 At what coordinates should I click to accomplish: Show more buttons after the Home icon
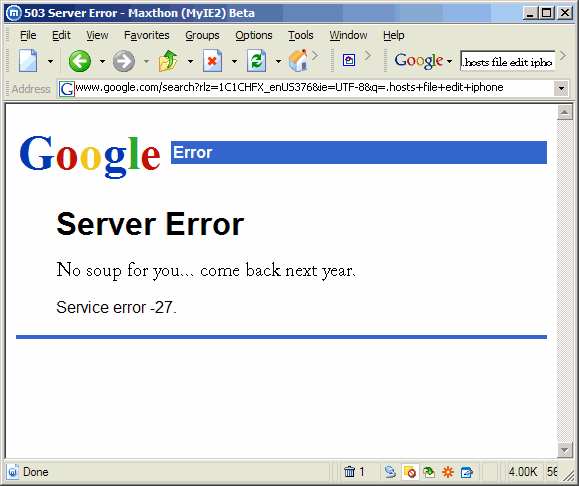click(315, 55)
